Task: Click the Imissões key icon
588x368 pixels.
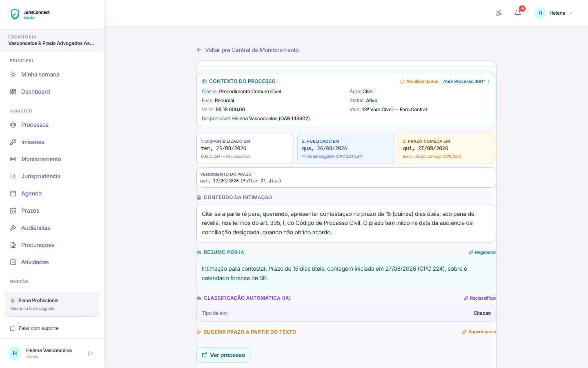Action: pos(13,142)
